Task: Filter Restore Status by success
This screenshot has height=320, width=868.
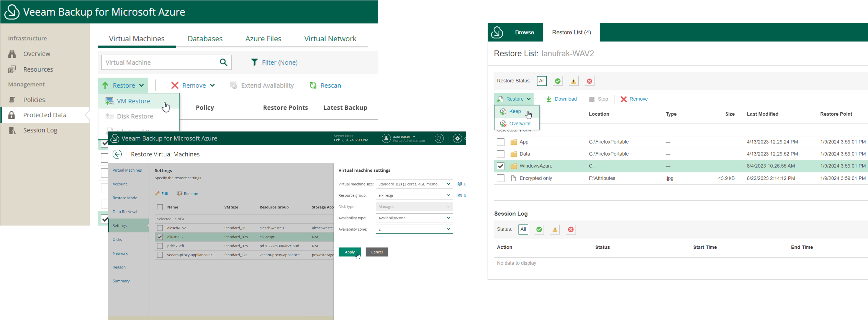Action: pyautogui.click(x=558, y=81)
